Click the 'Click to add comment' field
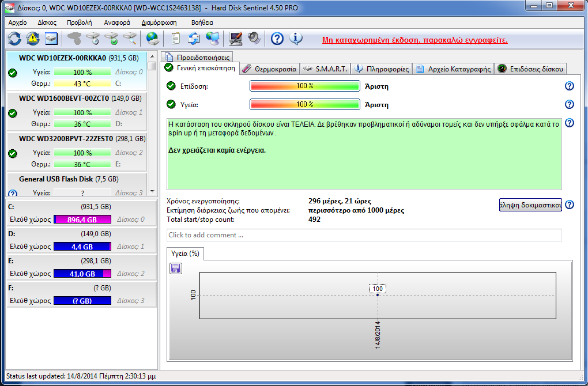Screen dimensions: 588x386 [364, 235]
